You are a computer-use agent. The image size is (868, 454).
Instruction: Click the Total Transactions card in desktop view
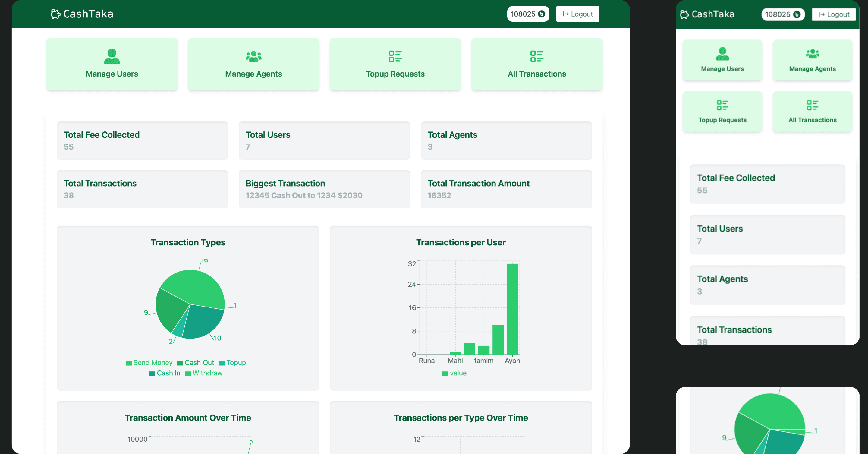coord(143,189)
